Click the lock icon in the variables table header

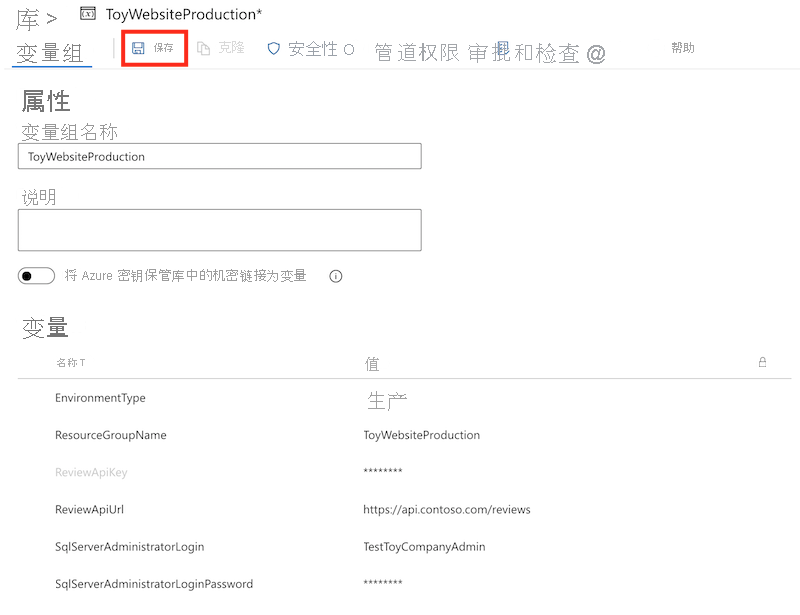[x=762, y=362]
